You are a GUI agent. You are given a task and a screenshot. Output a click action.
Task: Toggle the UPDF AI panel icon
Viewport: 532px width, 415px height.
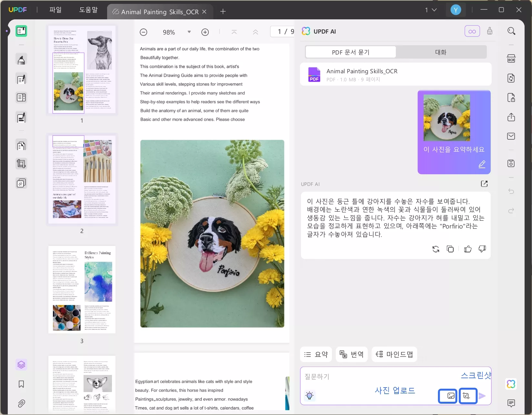click(511, 384)
